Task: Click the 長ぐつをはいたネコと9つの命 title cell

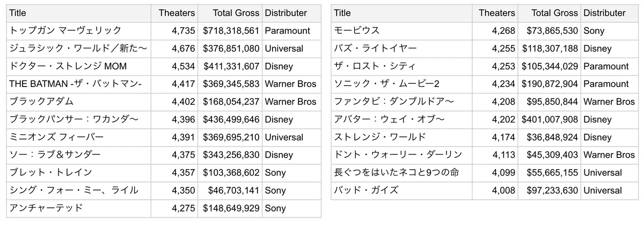Action: 401,172
